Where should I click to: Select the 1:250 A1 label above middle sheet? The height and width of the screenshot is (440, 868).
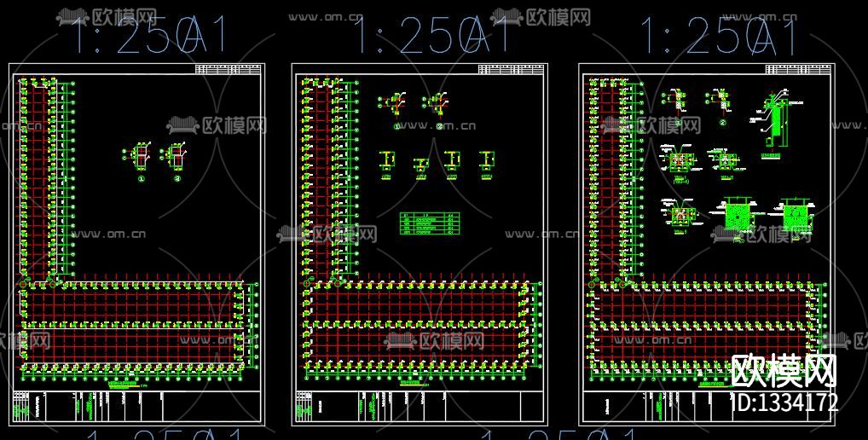pyautogui.click(x=433, y=35)
